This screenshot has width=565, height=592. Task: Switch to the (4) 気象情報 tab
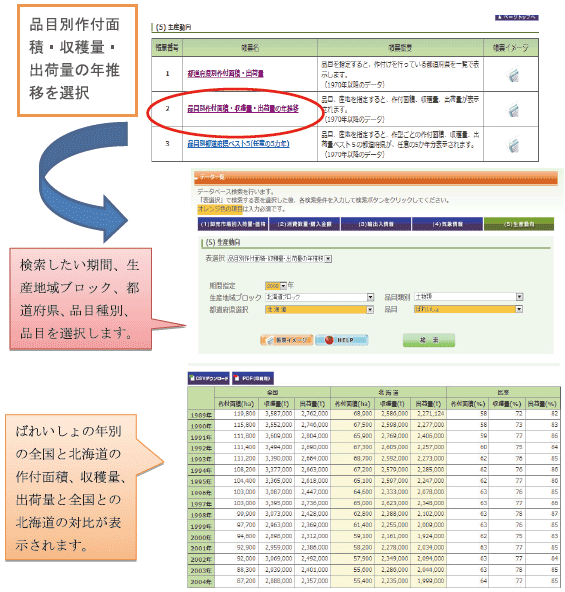point(448,224)
